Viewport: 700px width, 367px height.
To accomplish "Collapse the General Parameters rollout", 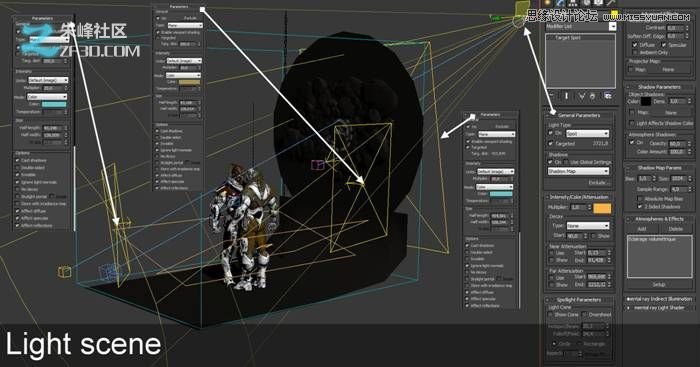I will tap(579, 115).
